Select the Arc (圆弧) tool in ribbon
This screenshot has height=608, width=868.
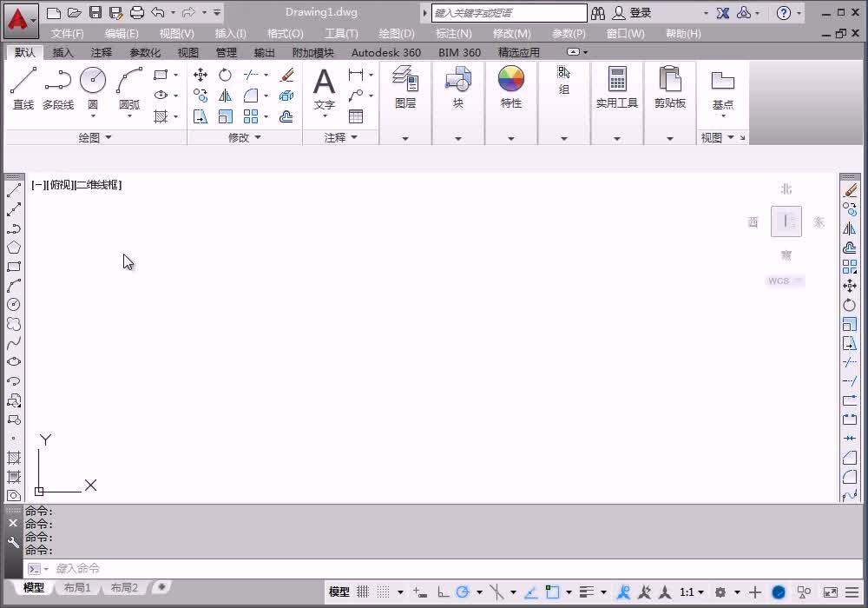pyautogui.click(x=129, y=88)
